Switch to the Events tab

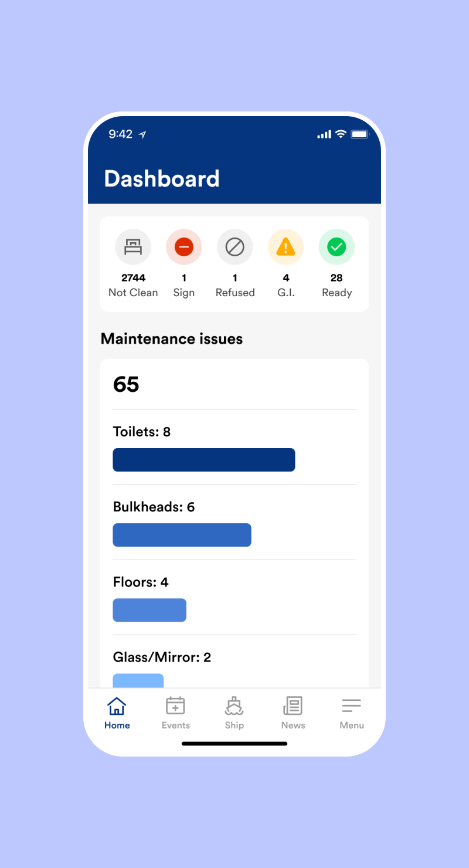click(x=176, y=713)
